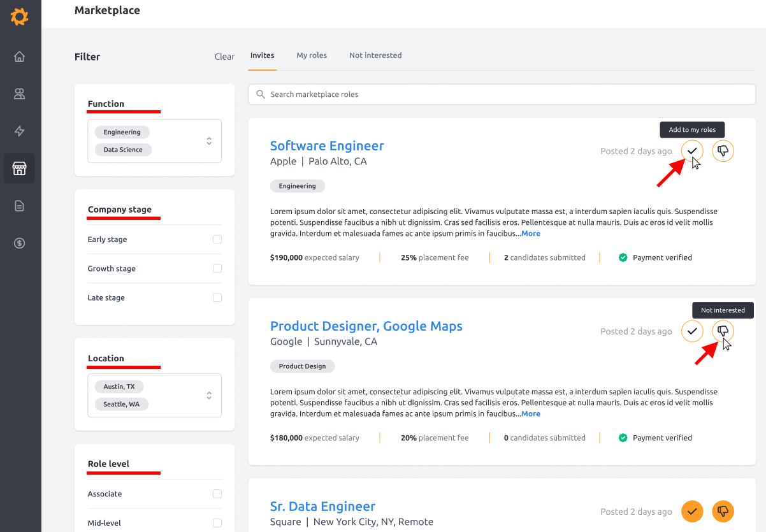Image resolution: width=766 pixels, height=532 pixels.
Task: Check the Growth stage filter
Action: [217, 269]
